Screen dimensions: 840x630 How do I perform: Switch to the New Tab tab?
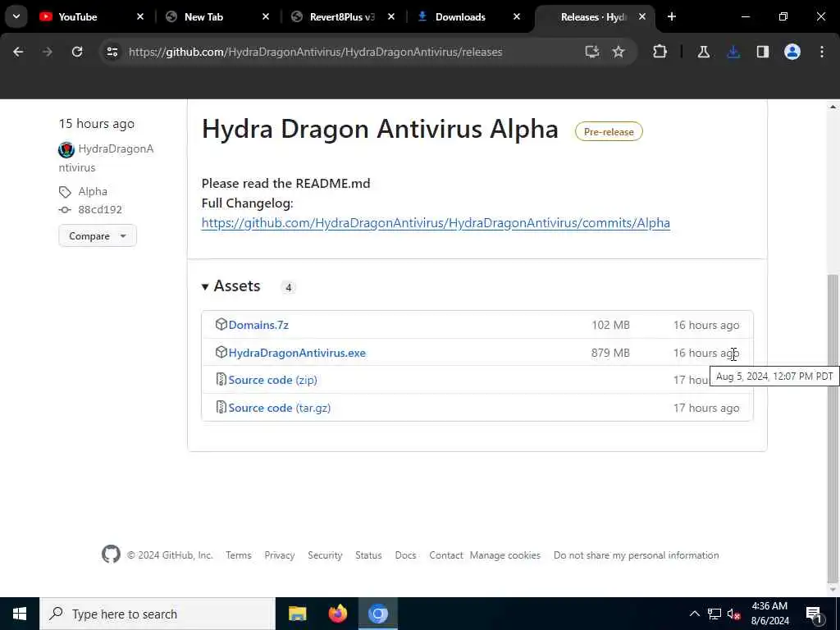tap(217, 16)
